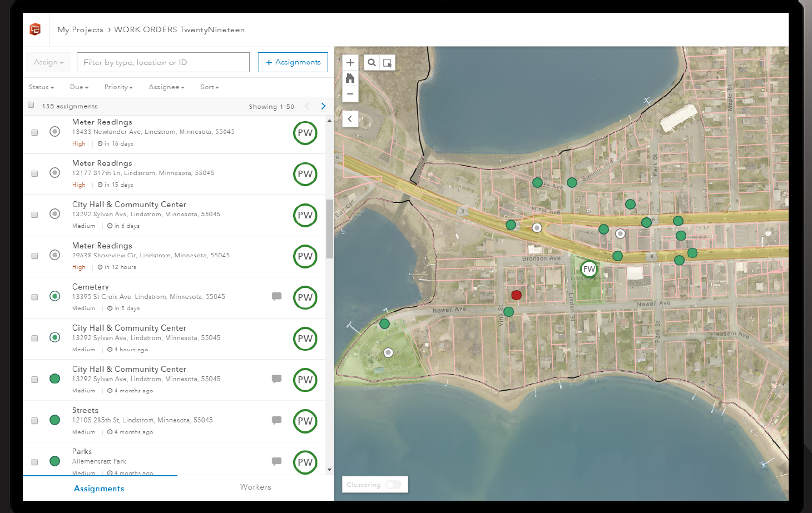
Task: Open the Sort dropdown
Action: point(209,87)
